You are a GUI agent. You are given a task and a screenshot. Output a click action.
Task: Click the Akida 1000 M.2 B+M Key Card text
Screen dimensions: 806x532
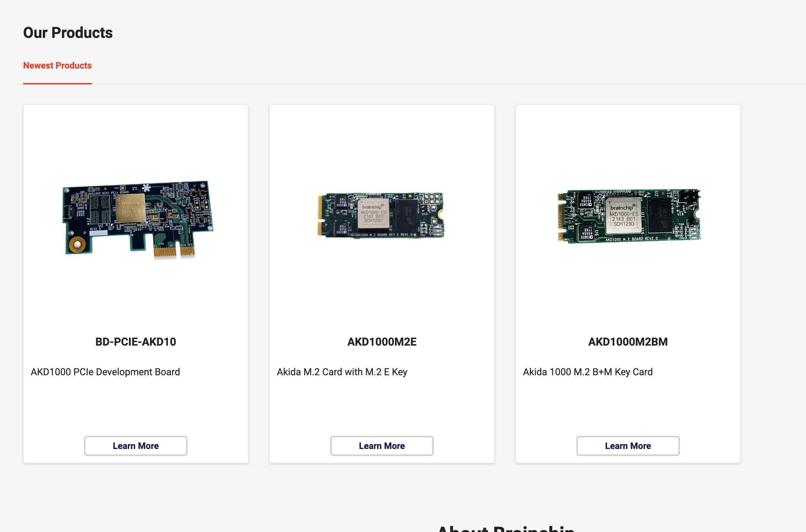[x=587, y=372]
